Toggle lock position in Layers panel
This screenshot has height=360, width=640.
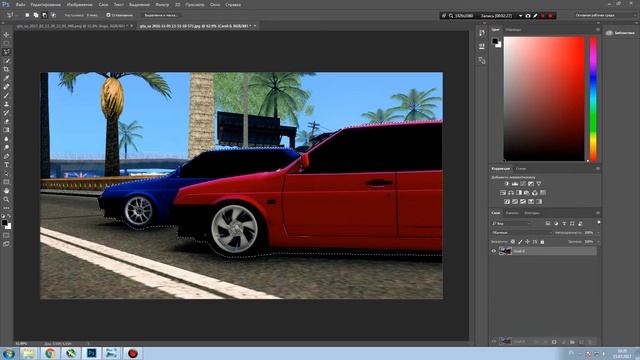click(x=527, y=242)
